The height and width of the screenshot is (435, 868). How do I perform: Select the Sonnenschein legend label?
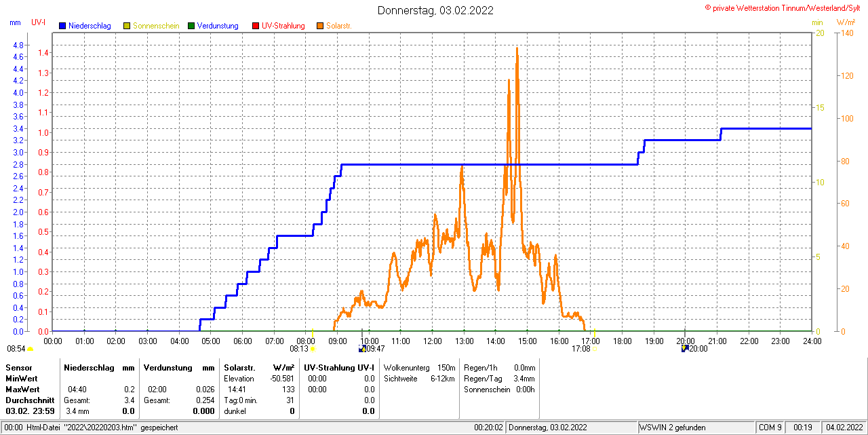click(x=156, y=26)
